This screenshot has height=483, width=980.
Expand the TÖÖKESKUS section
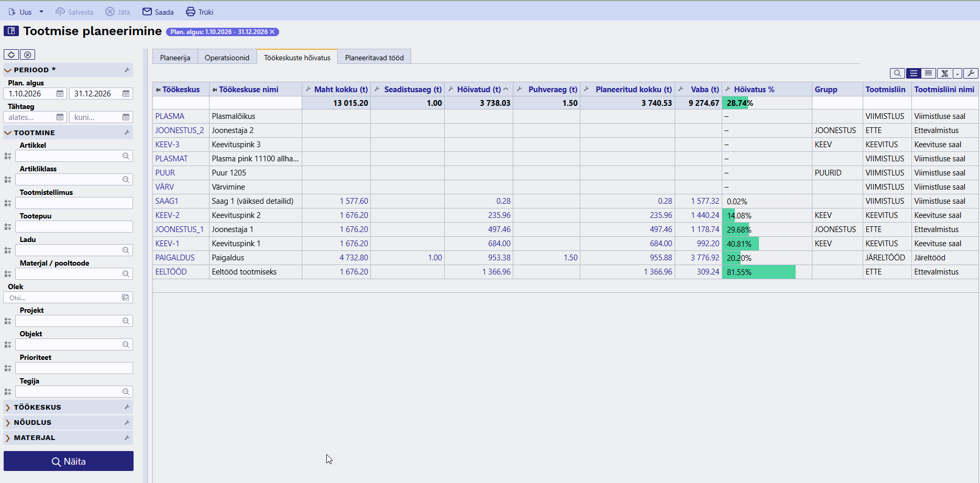(x=8, y=408)
